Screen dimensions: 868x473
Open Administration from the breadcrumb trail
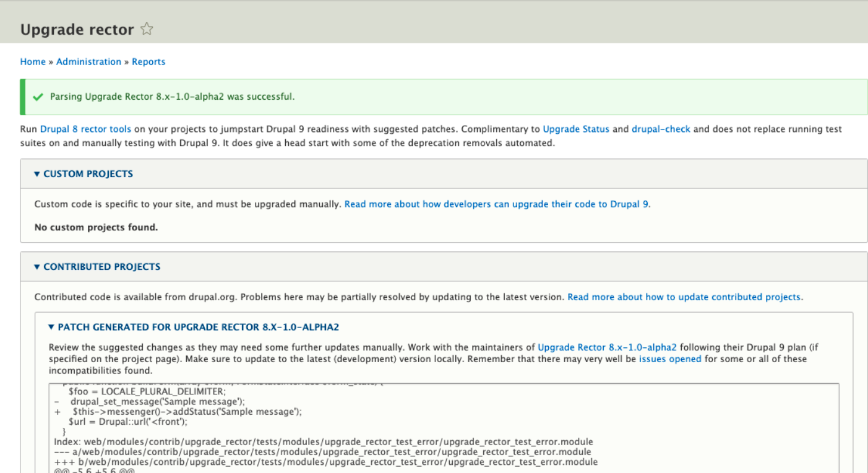coord(88,61)
